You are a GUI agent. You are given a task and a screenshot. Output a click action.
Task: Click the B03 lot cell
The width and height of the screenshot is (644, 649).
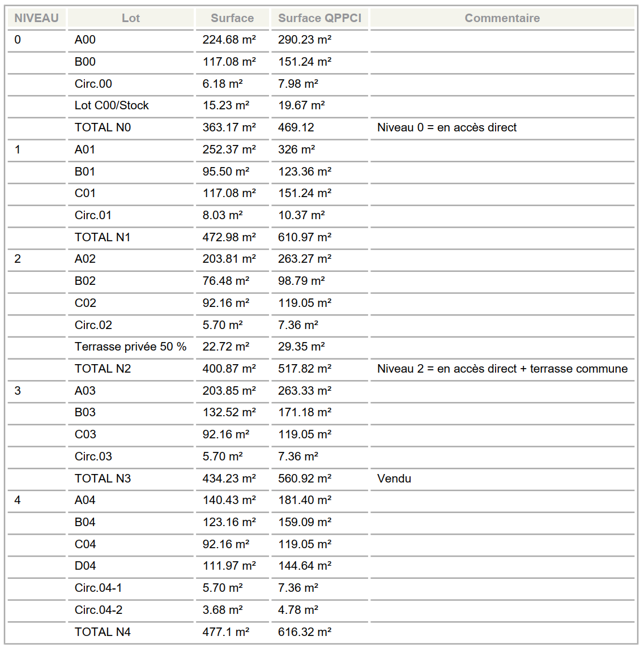click(x=131, y=412)
